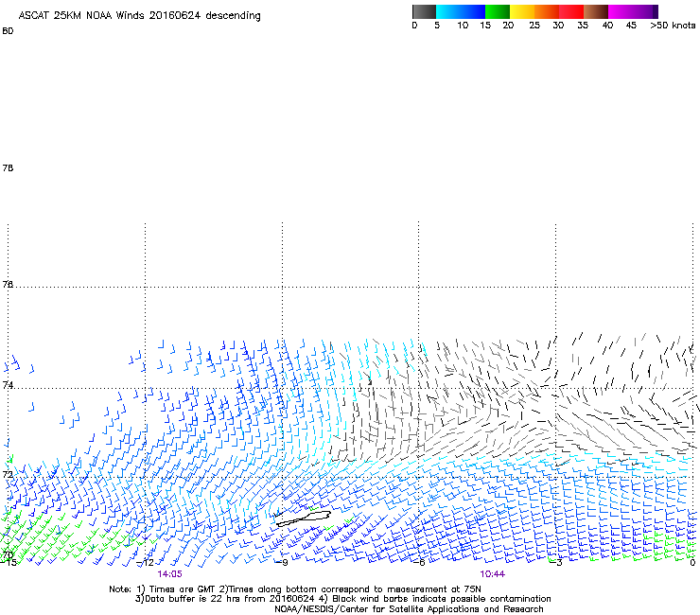This screenshot has width=700, height=615.
Task: Click the '-9' longitude axis label
Action: coord(284,563)
